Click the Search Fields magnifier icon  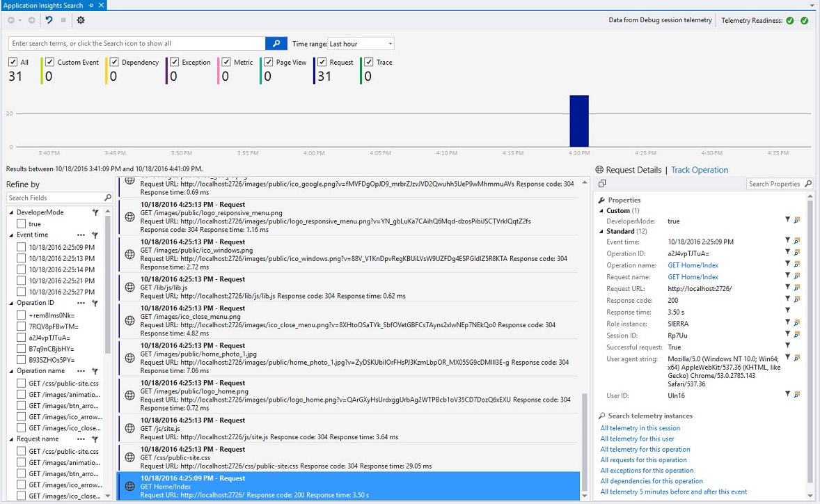[108, 198]
